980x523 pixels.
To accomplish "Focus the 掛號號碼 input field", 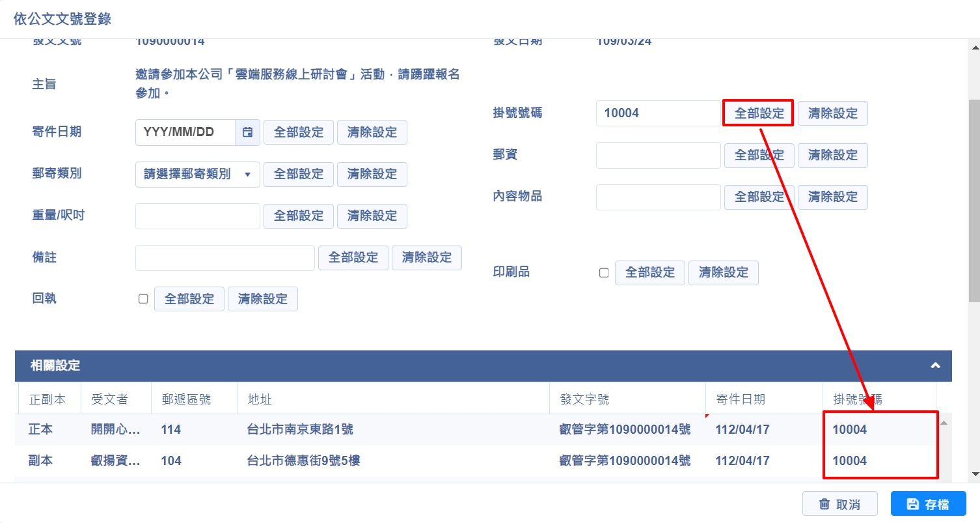I will coord(657,113).
